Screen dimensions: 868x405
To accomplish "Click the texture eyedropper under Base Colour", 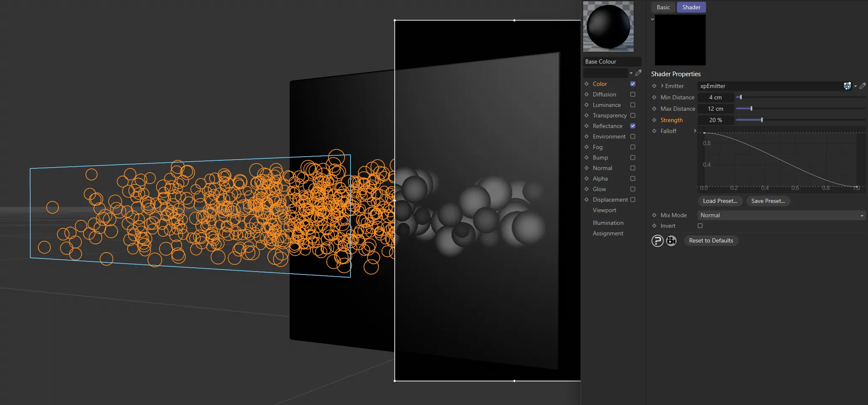I will 639,72.
